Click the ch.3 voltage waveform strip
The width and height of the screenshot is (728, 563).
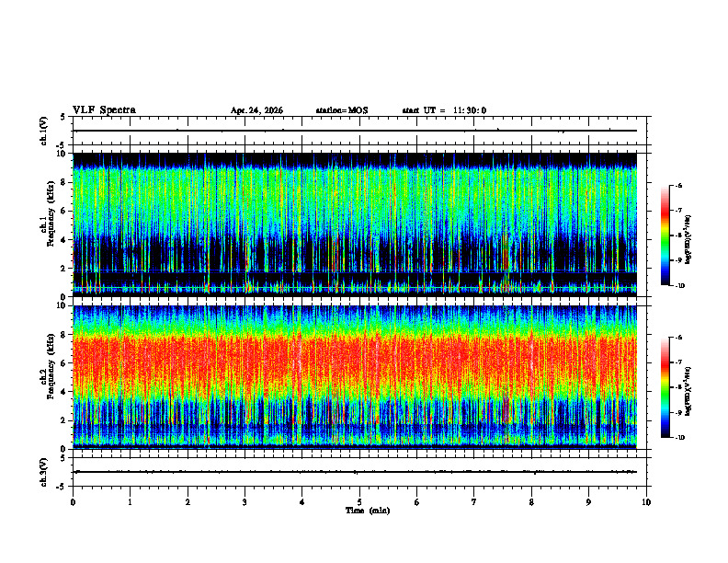(x=359, y=472)
